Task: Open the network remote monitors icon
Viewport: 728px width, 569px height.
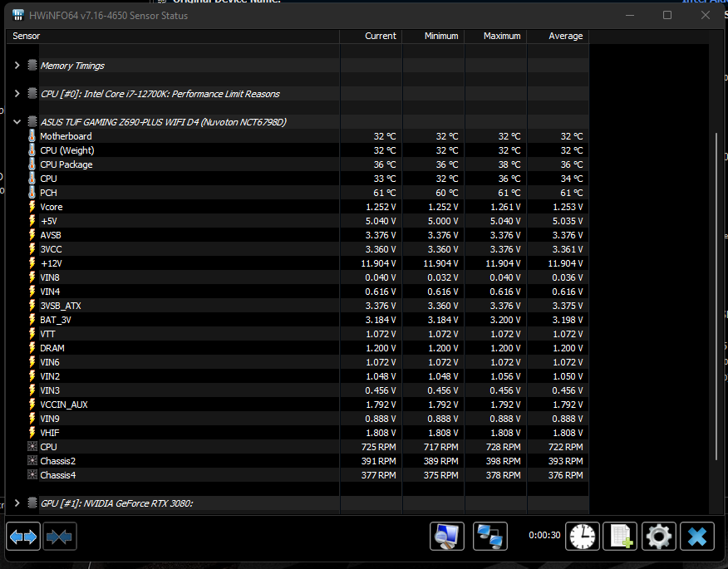Action: point(489,537)
